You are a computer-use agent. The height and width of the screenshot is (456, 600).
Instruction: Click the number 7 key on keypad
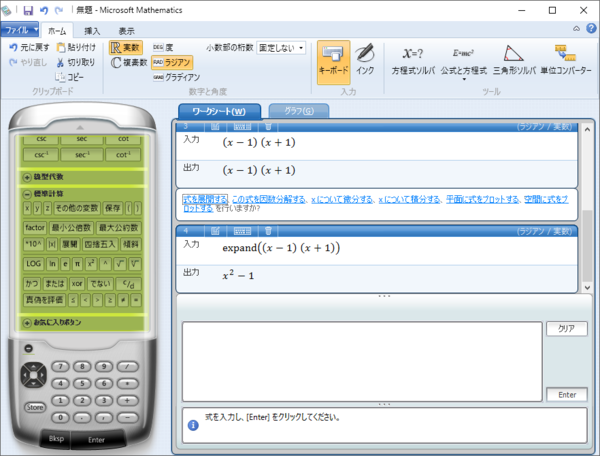(60, 366)
